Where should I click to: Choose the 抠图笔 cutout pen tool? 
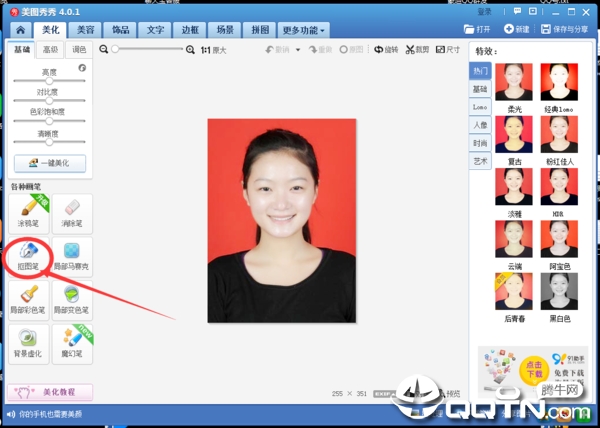pyautogui.click(x=29, y=255)
